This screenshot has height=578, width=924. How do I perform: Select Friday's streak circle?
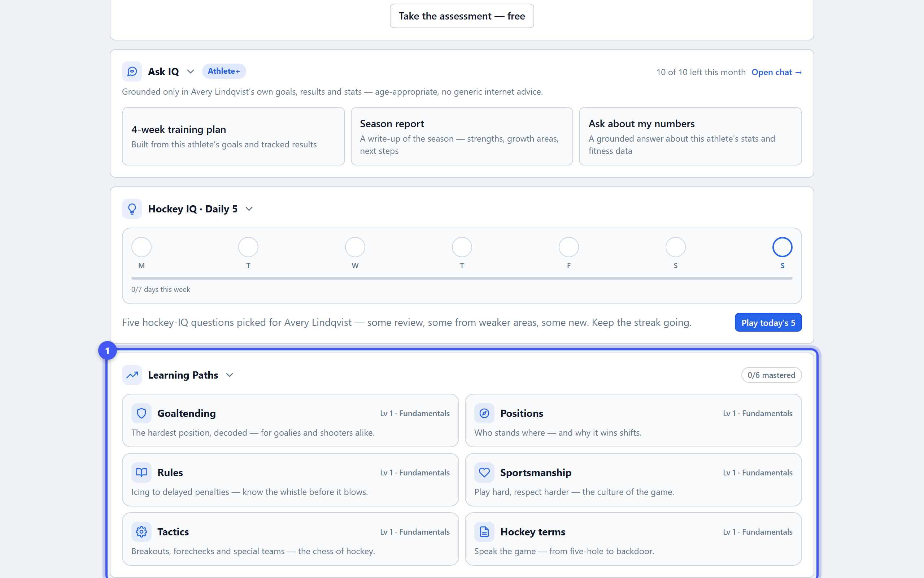coord(569,247)
